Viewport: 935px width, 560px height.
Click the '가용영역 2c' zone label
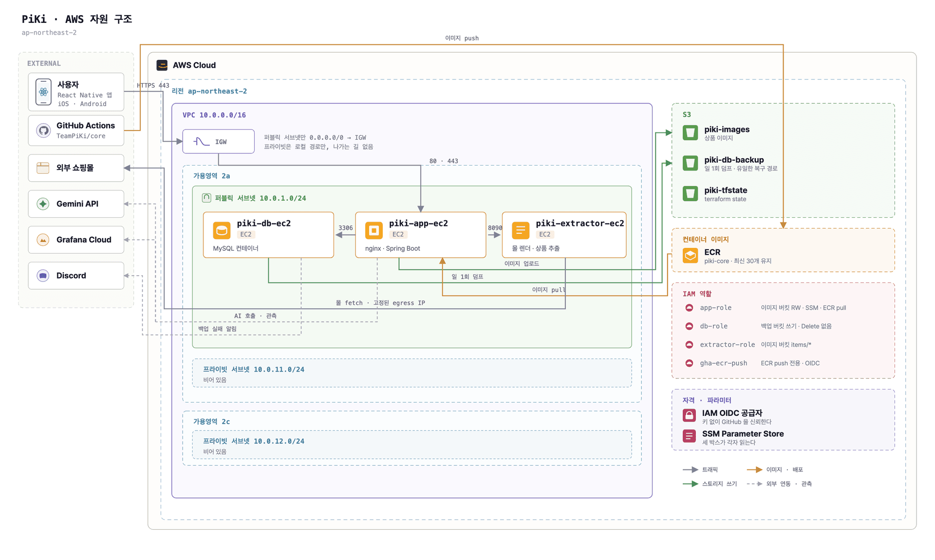(212, 422)
